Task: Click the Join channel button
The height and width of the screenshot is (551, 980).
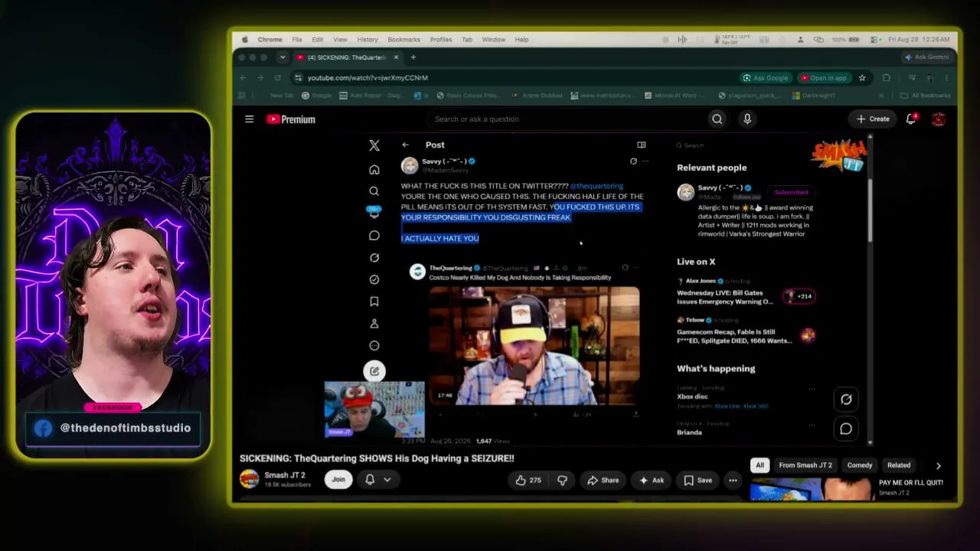Action: tap(338, 479)
